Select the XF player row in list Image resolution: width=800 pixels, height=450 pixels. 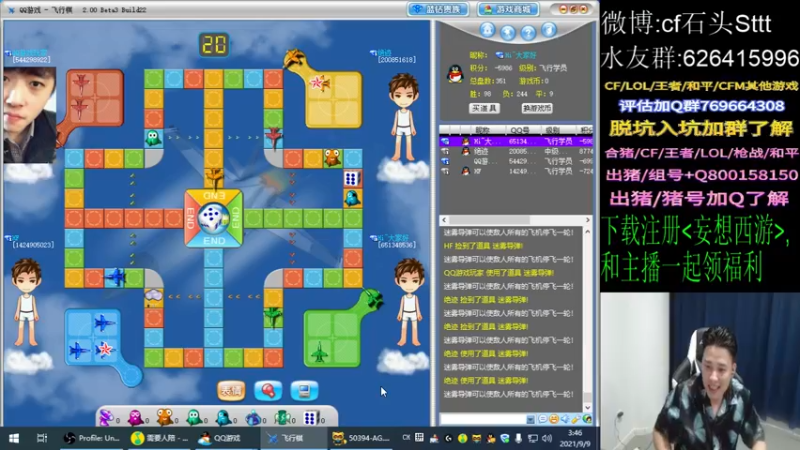click(x=516, y=171)
